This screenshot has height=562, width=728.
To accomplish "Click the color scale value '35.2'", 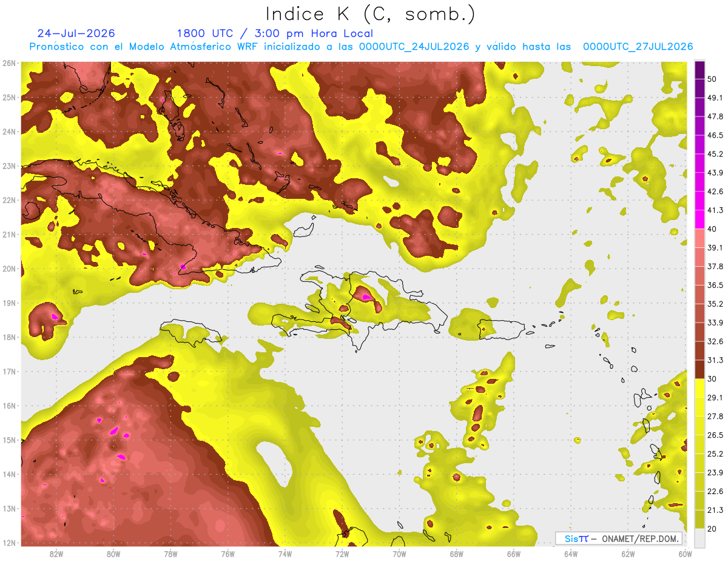I will pyautogui.click(x=715, y=304).
